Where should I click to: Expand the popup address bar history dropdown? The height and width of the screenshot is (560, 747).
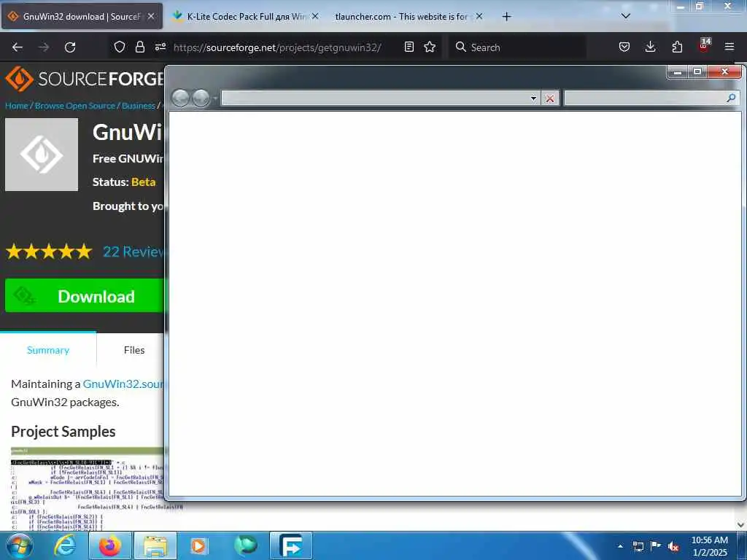533,98
